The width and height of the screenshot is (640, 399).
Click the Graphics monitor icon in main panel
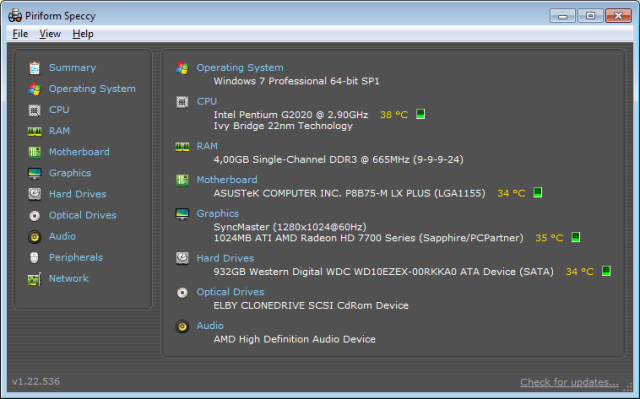[182, 214]
